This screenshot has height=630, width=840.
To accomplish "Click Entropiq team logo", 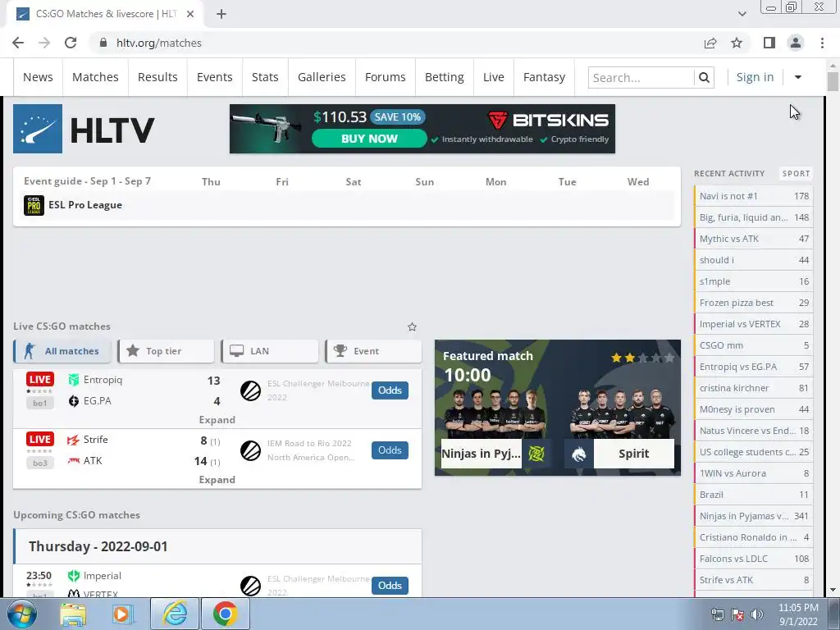I will tap(73, 380).
